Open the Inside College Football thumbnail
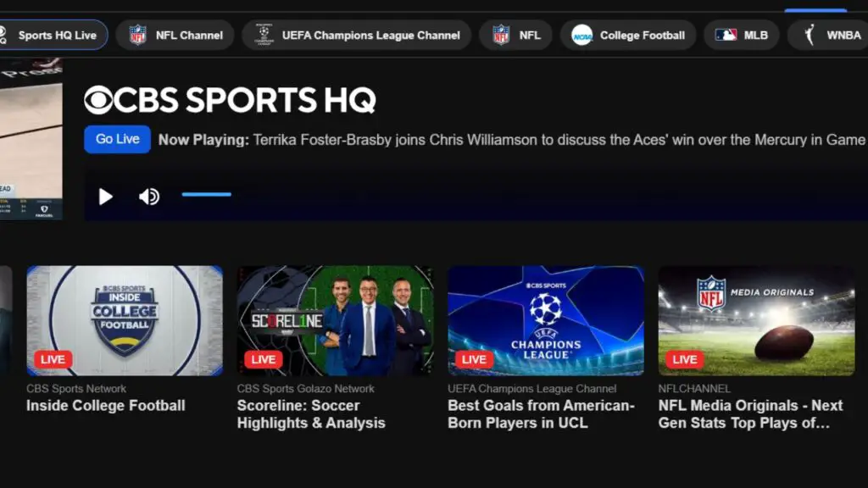This screenshot has height=488, width=868. tap(125, 320)
